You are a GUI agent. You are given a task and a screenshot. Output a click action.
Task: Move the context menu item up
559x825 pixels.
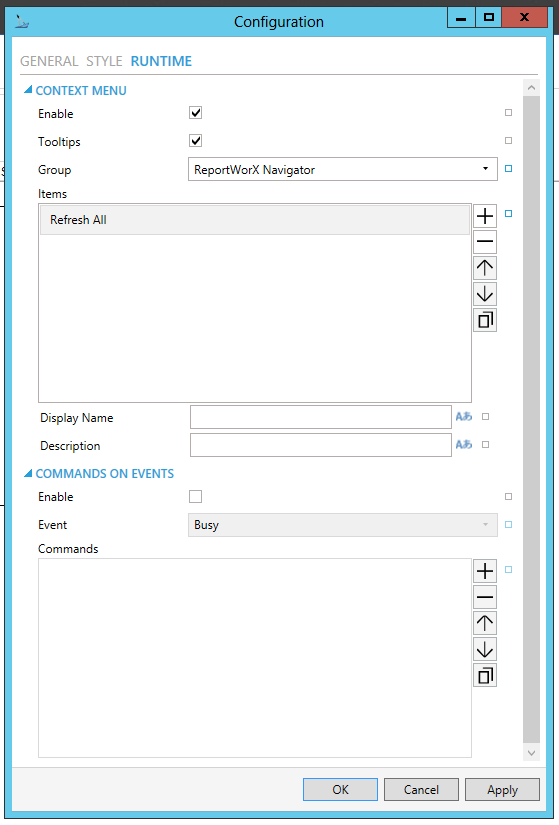[x=485, y=268]
